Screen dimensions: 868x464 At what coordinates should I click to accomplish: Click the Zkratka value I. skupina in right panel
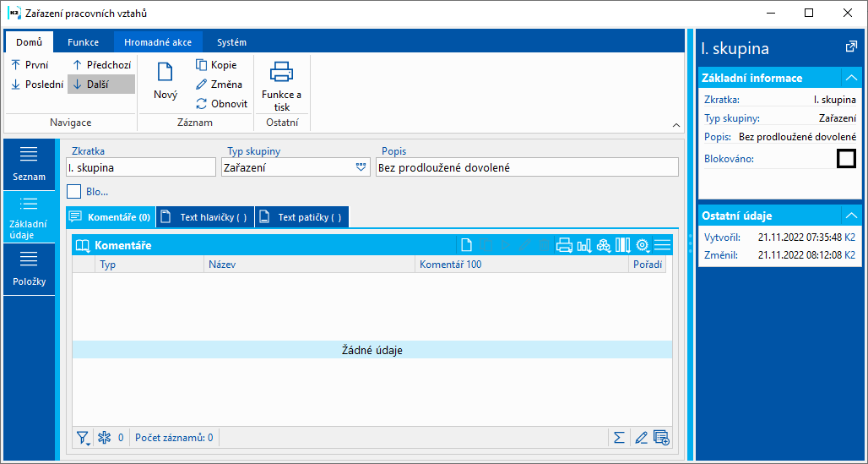[835, 100]
